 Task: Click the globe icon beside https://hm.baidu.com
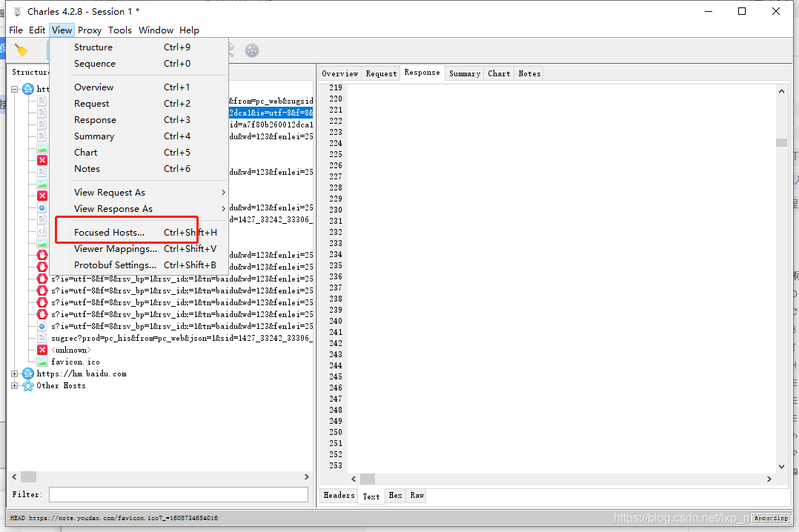(28, 373)
